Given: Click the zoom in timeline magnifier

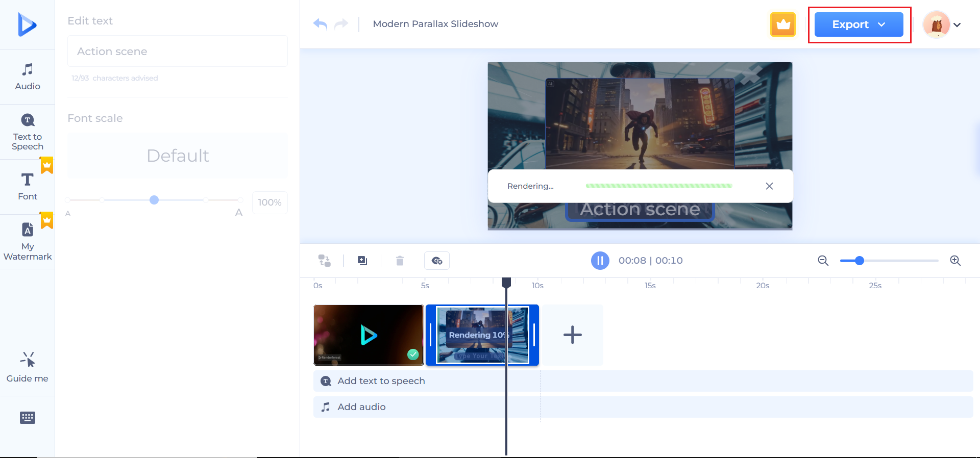Looking at the screenshot, I should point(955,261).
